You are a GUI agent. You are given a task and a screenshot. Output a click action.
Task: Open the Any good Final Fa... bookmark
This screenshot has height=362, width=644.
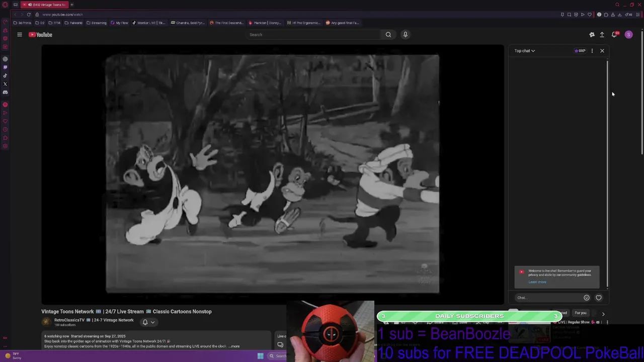[x=342, y=23]
